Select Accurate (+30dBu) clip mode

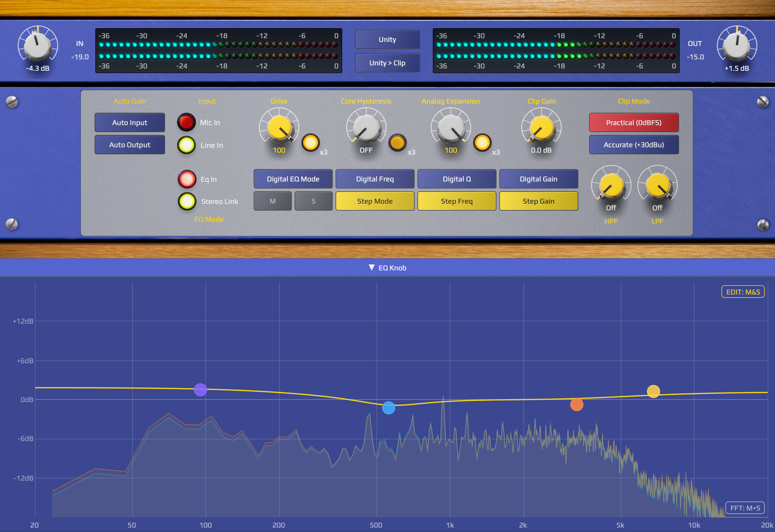click(x=634, y=145)
